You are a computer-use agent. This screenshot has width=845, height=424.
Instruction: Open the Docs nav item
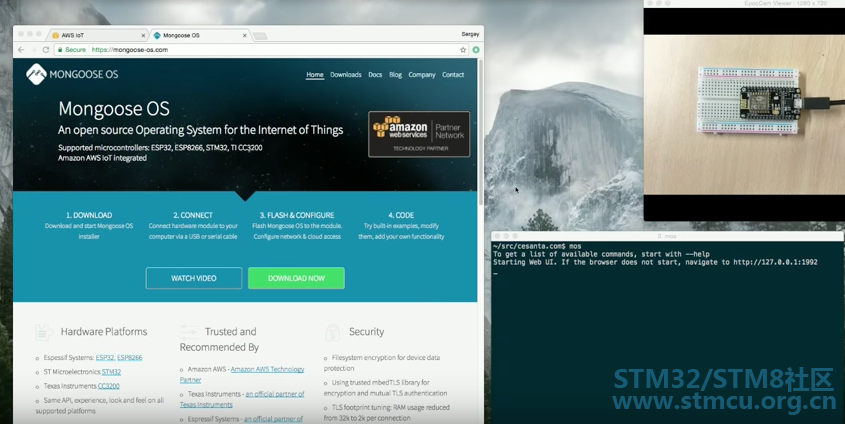coord(375,75)
